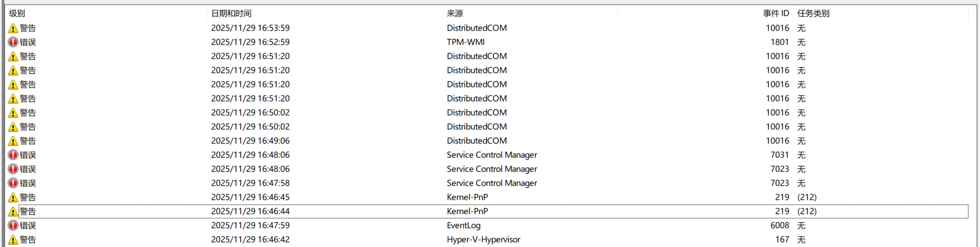
Task: Click event ID 167
Action: click(x=782, y=239)
